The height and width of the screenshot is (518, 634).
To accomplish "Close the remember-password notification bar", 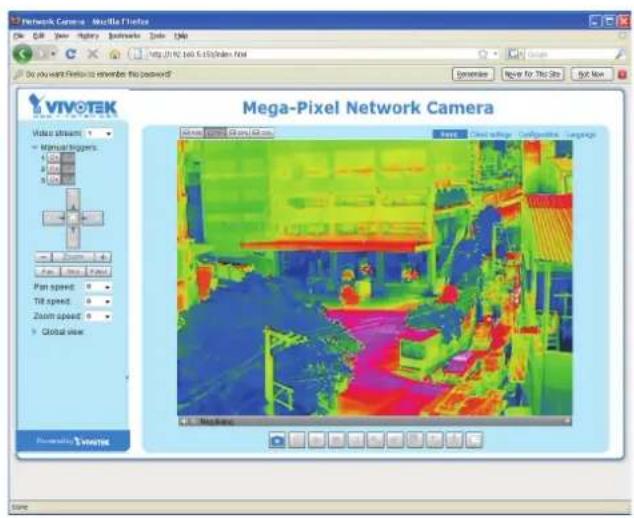I will [623, 74].
